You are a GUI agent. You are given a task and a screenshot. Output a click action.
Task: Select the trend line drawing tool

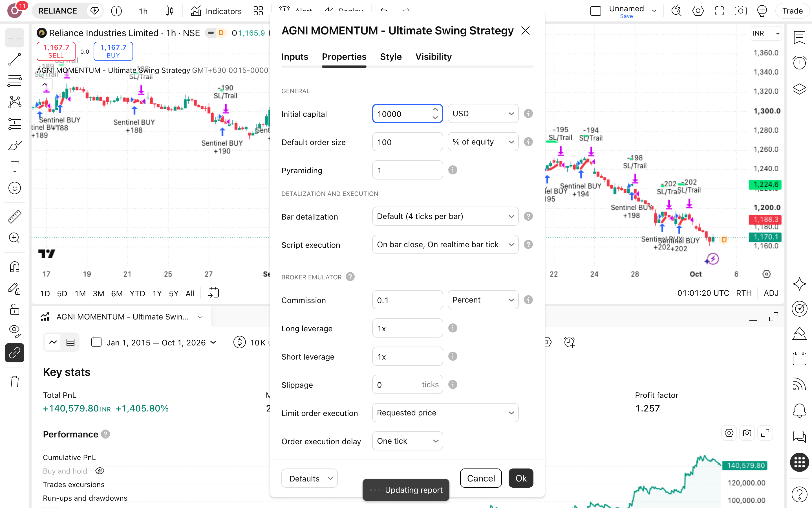[14, 60]
